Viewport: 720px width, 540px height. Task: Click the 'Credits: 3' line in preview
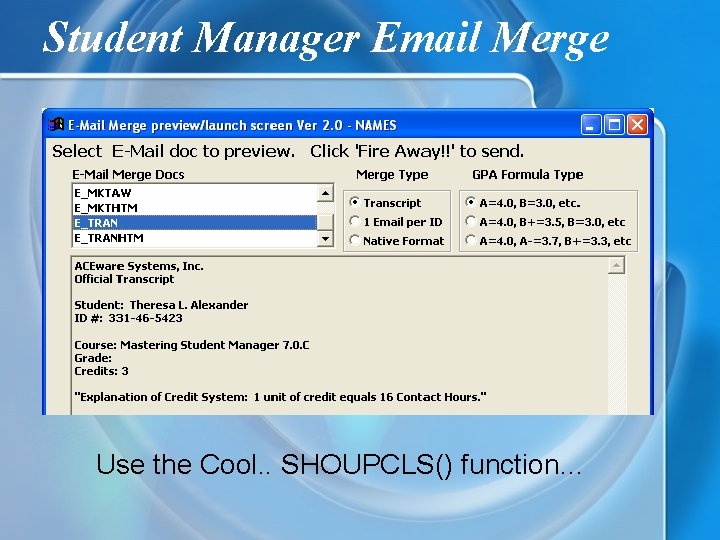(x=101, y=371)
